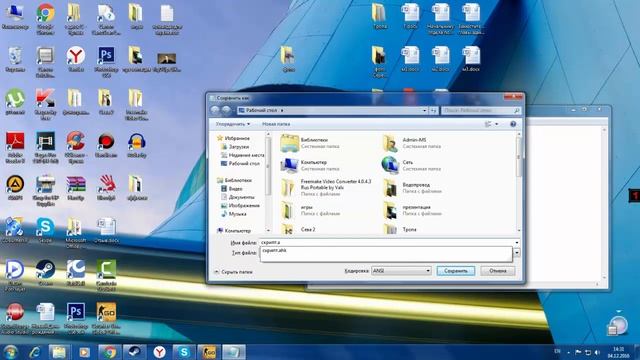Viewport: 640px width, 360px height.
Task: Click the Отмена (Cancel) button
Action: [497, 271]
